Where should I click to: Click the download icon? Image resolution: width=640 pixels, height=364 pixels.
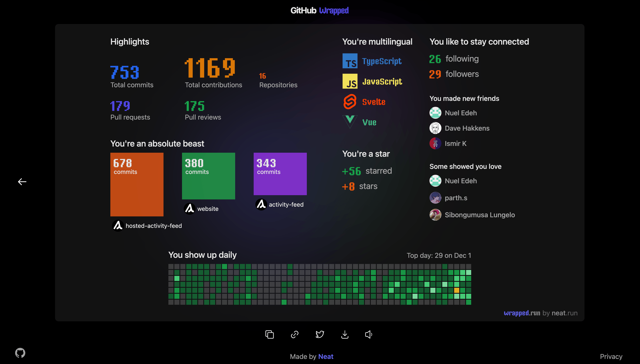click(345, 334)
